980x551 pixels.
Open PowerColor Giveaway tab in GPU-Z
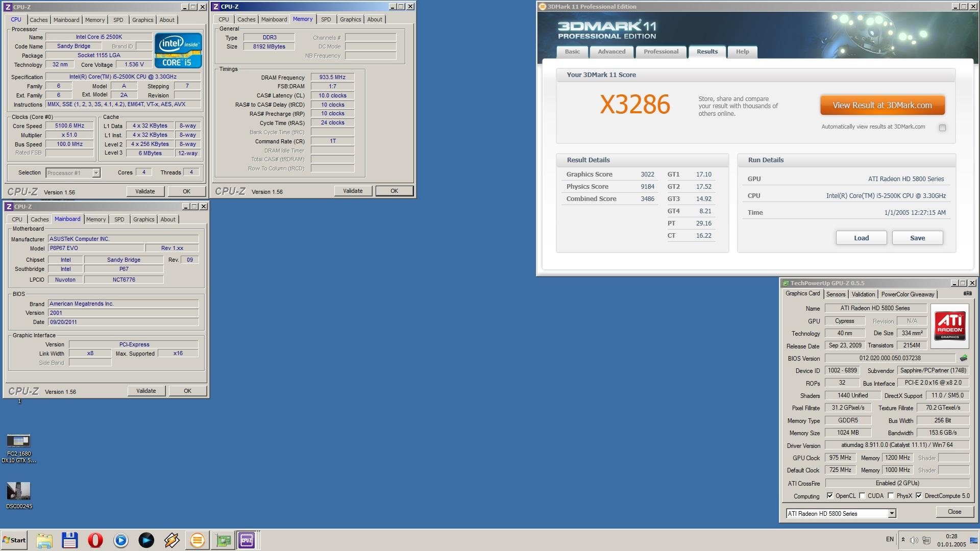click(908, 294)
